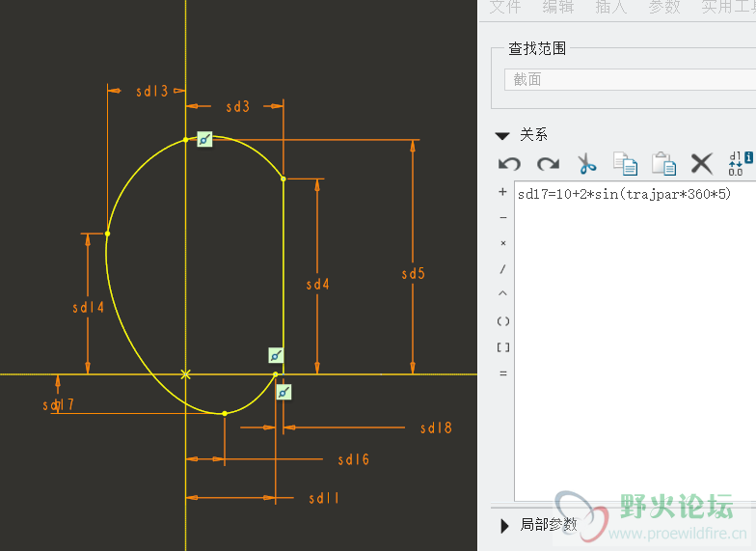This screenshot has width=756, height=551.
Task: Click tangent constraint marker at top of curve
Action: [x=204, y=140]
